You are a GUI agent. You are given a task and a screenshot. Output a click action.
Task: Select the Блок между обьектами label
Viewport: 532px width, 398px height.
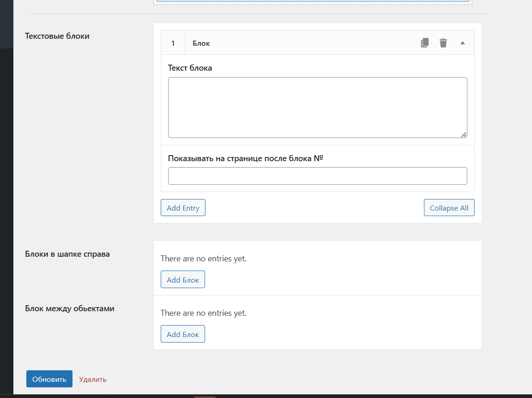(x=70, y=308)
